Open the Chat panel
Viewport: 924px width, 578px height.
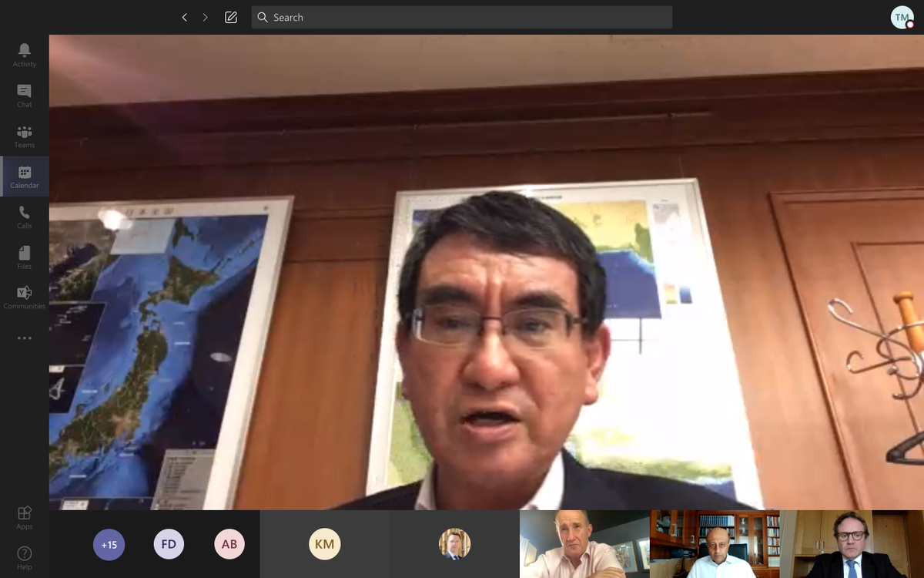coord(24,96)
